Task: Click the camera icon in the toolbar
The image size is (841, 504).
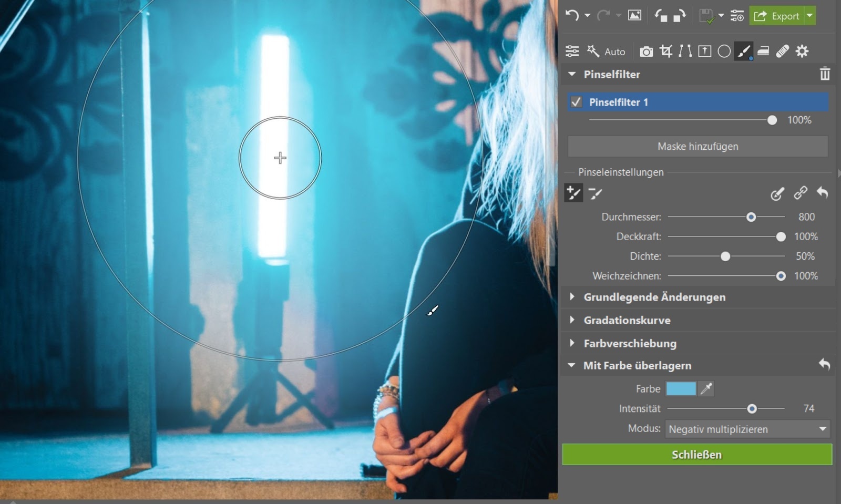Action: pos(646,52)
